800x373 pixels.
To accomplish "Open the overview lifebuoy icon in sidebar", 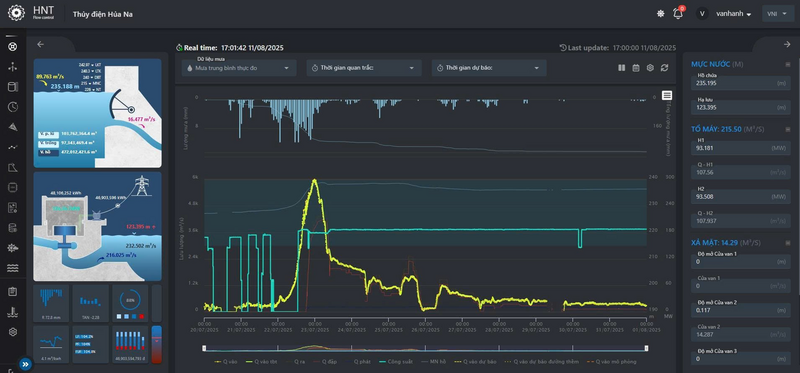I will pyautogui.click(x=13, y=47).
